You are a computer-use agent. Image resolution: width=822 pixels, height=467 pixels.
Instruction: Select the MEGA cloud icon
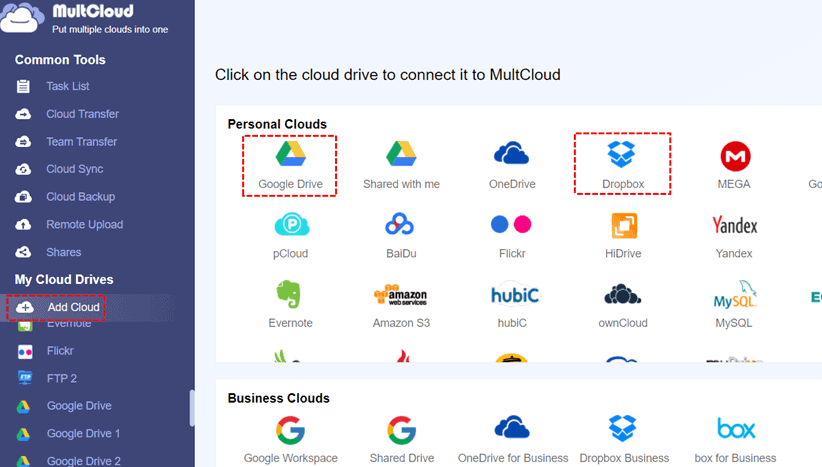(735, 156)
